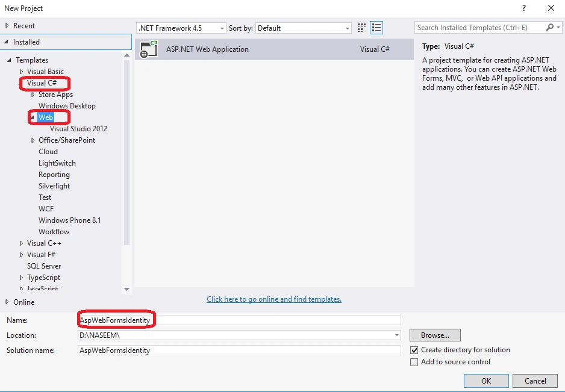Viewport: 565px width, 392px height.
Task: Open the help question mark
Action: point(523,8)
